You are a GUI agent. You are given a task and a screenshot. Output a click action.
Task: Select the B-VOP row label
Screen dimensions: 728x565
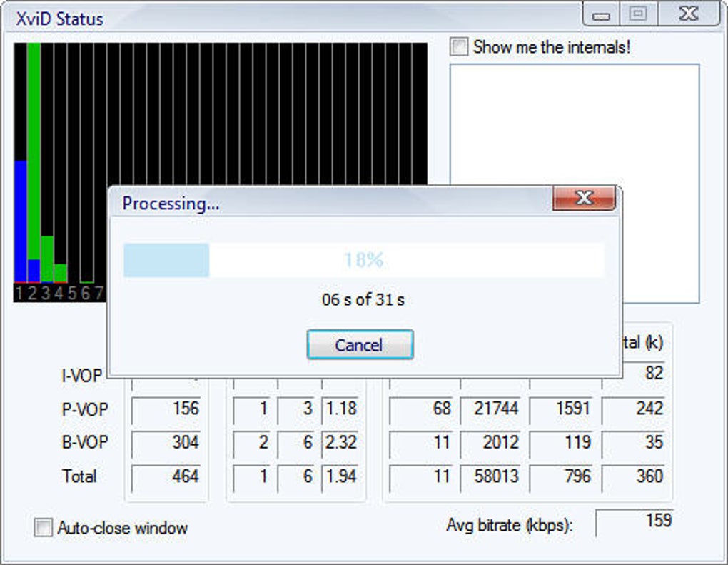pyautogui.click(x=85, y=442)
